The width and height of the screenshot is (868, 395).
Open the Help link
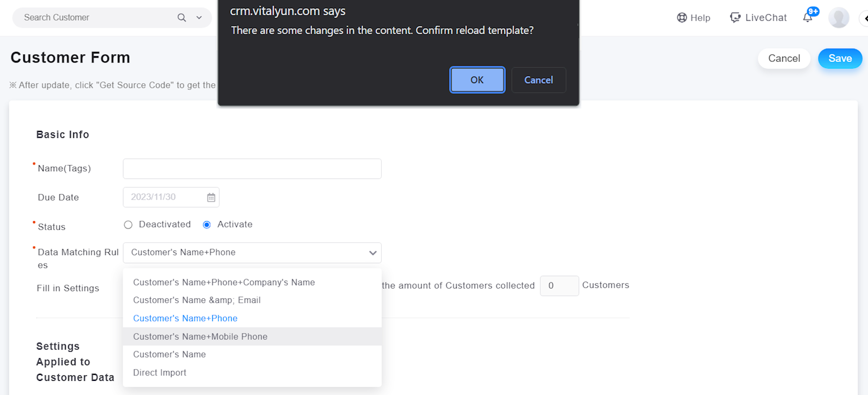693,18
